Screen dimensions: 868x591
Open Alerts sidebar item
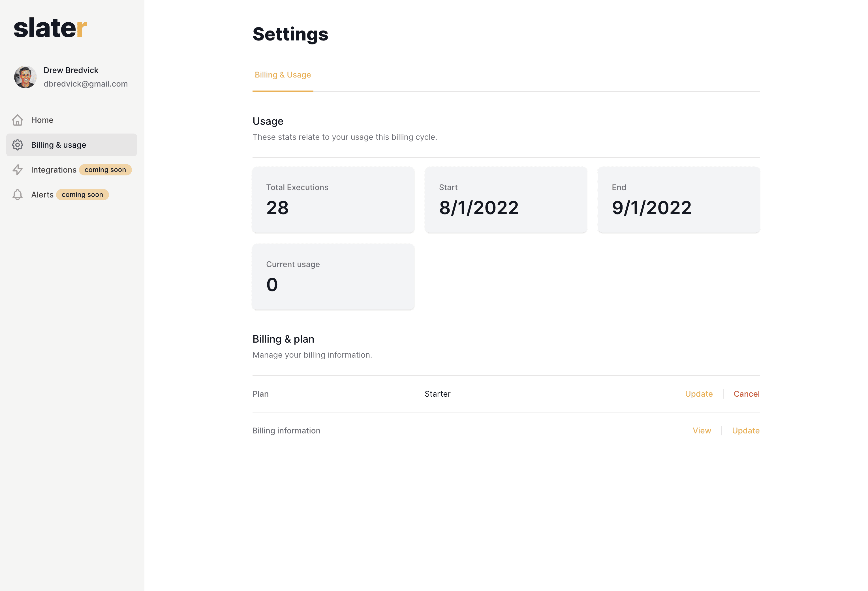click(72, 195)
